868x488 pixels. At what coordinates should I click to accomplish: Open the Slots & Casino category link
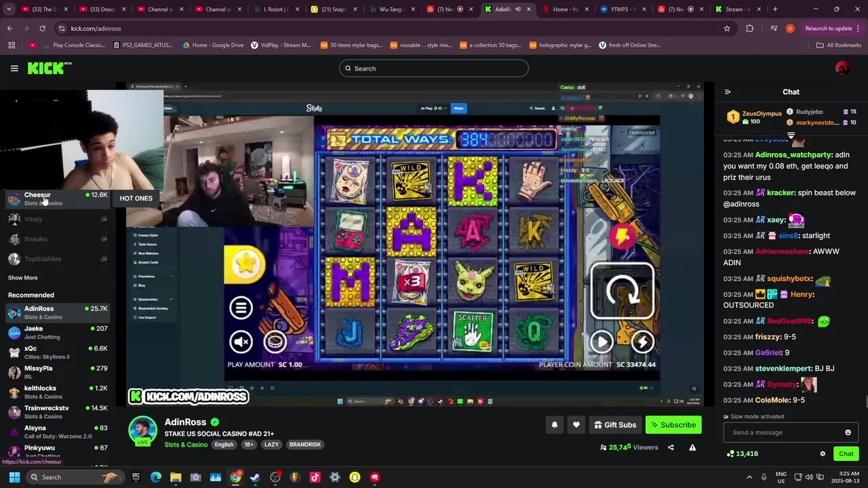(186, 445)
